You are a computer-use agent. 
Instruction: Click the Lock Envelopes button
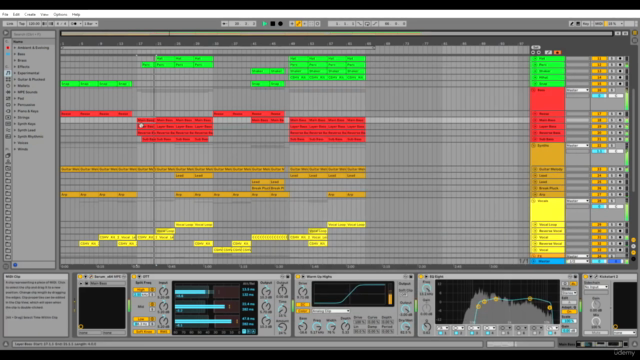coord(548,52)
